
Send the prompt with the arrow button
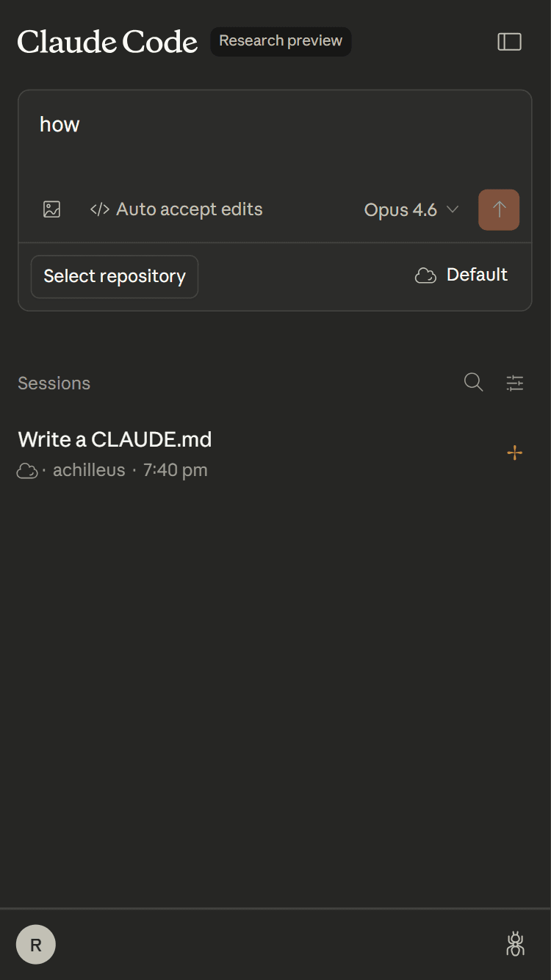499,209
